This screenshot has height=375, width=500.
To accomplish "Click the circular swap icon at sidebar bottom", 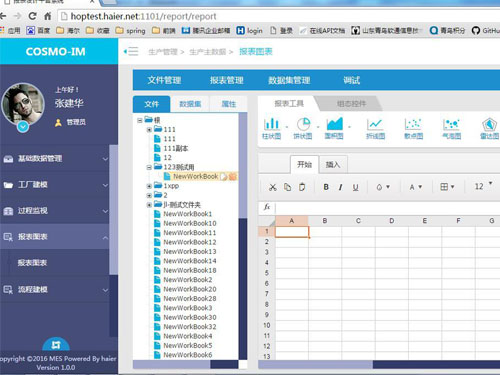I will pos(56,344).
